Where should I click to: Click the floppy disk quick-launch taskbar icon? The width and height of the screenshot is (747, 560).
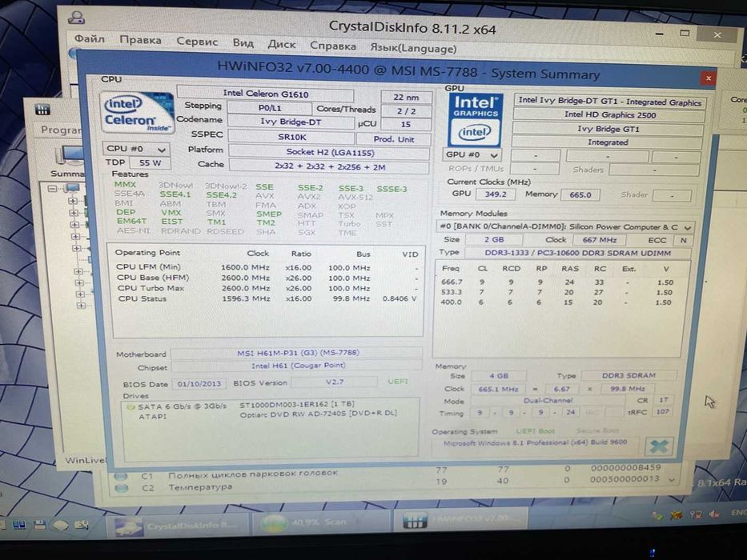[x=41, y=526]
